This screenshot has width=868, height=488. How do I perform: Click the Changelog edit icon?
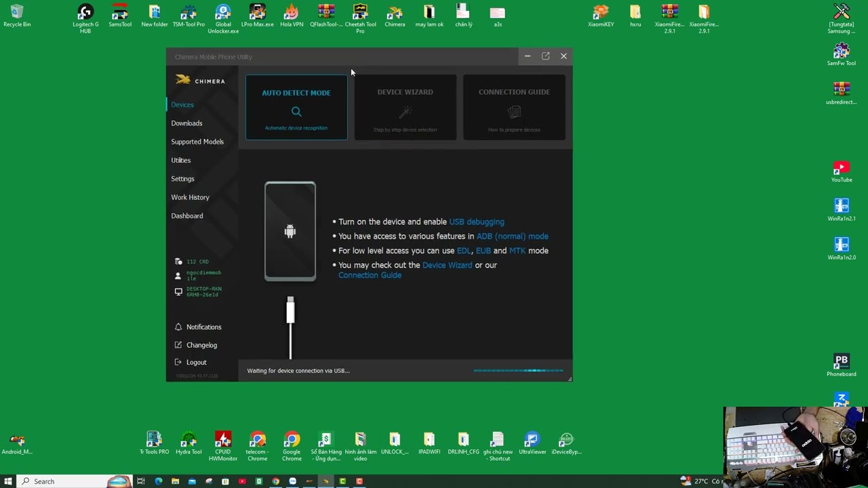pos(178,345)
